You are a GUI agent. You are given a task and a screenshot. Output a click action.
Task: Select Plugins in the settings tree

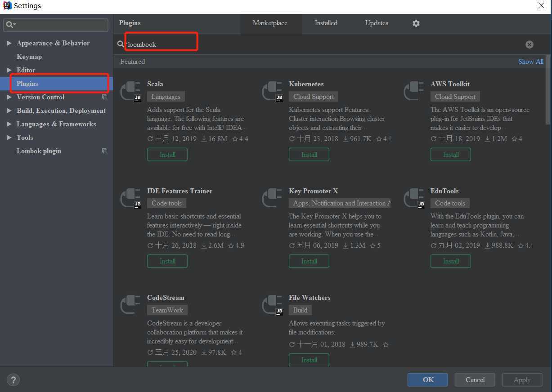(x=56, y=84)
